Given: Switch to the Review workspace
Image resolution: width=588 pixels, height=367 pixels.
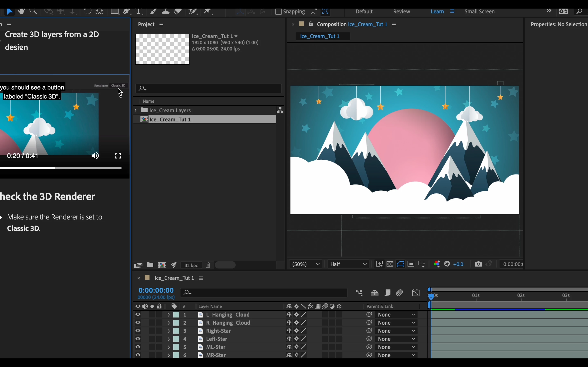Looking at the screenshot, I should (402, 11).
